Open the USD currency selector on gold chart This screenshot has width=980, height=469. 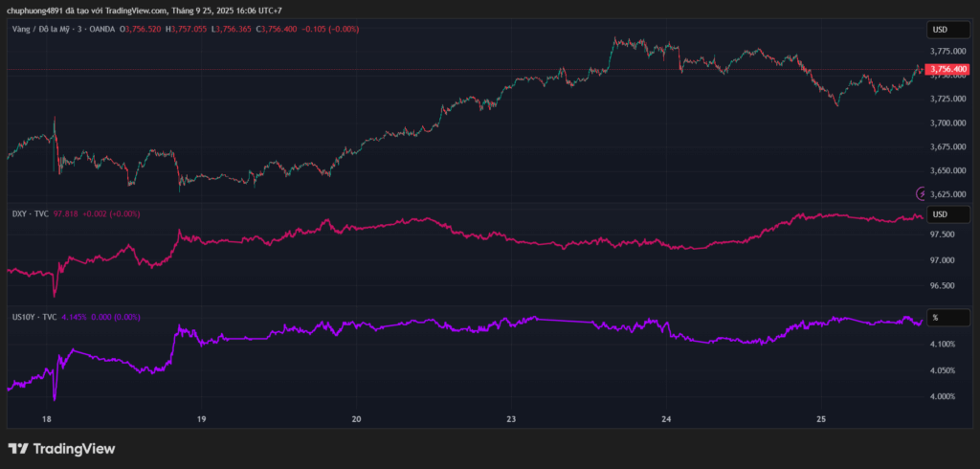[x=940, y=30]
